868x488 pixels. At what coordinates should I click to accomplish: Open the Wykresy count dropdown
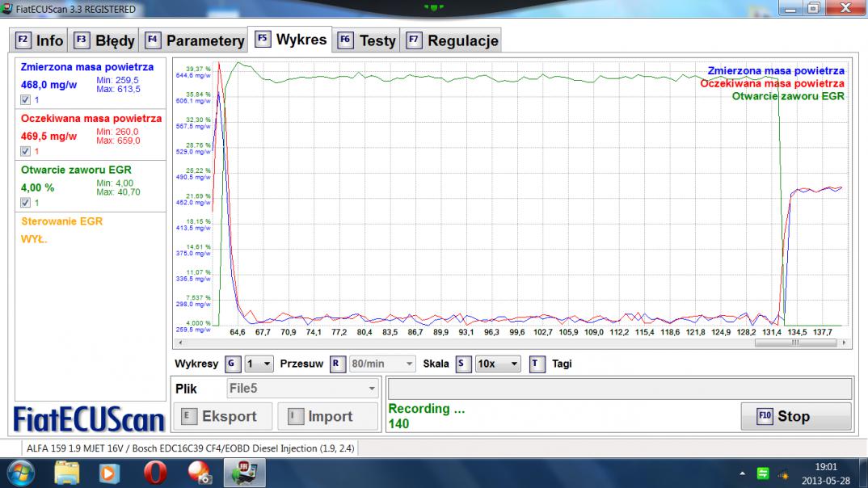pyautogui.click(x=259, y=364)
